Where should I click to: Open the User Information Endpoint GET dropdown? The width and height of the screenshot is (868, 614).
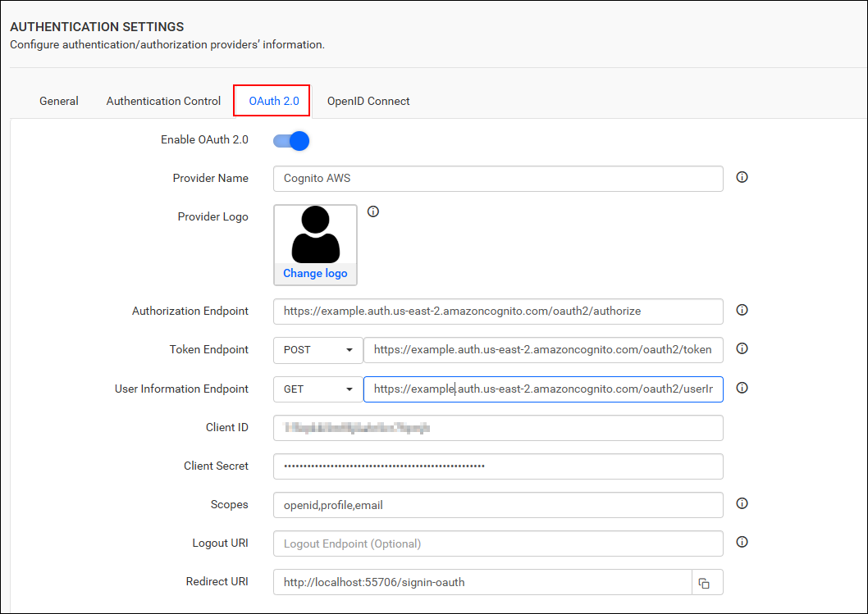point(318,389)
